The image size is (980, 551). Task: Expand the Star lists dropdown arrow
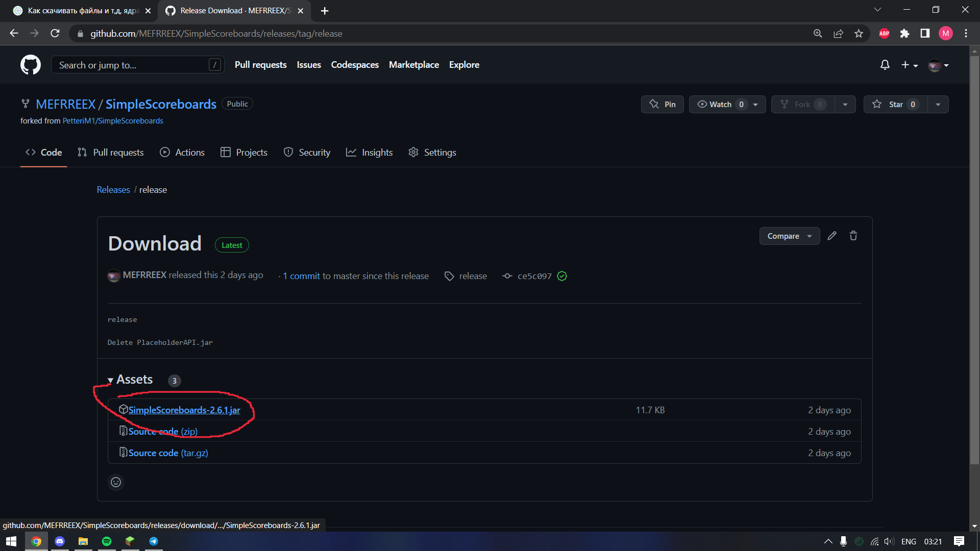(938, 105)
